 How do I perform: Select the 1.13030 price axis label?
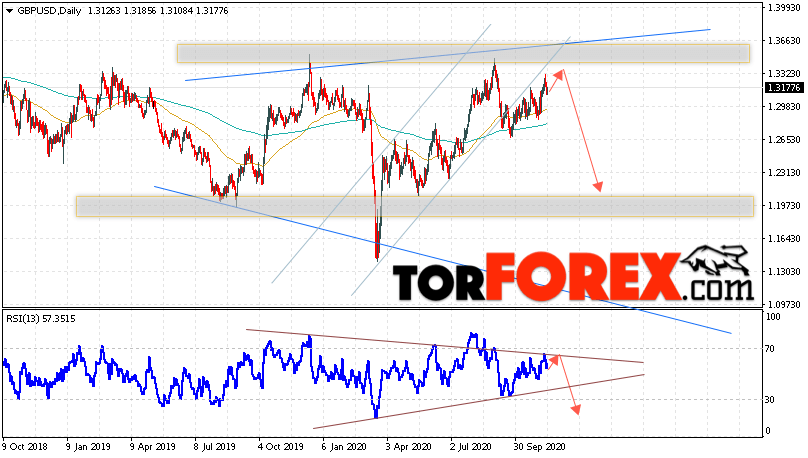pos(784,272)
